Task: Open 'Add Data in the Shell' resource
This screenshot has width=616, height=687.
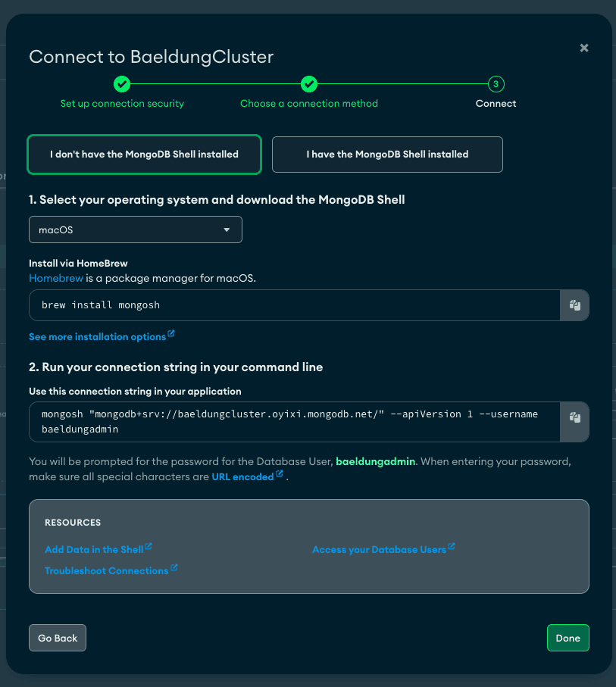Action: point(94,549)
